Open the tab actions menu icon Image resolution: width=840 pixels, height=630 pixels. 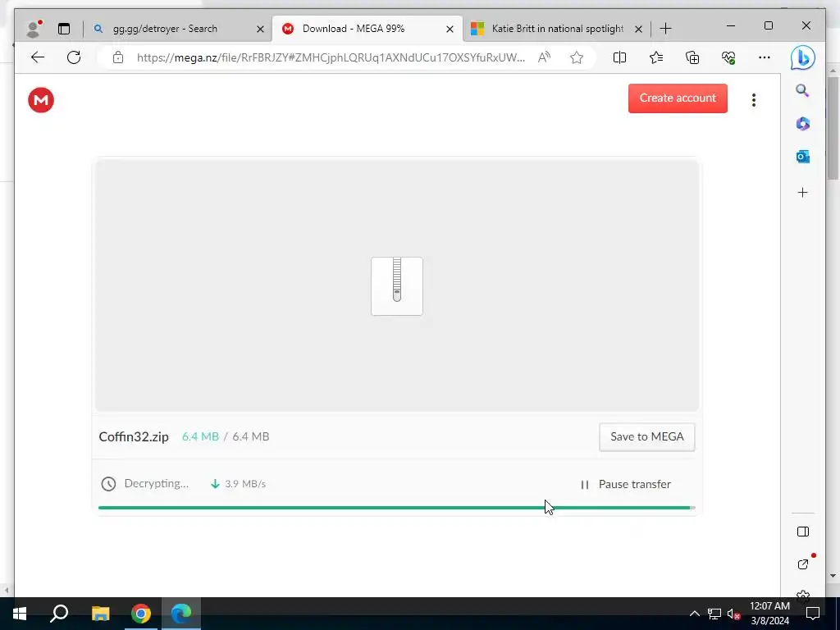point(64,29)
